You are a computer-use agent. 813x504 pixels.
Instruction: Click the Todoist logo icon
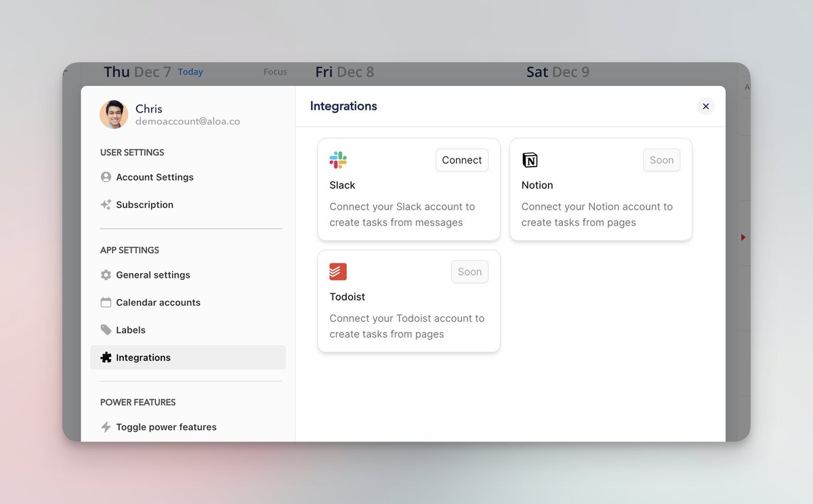point(338,272)
